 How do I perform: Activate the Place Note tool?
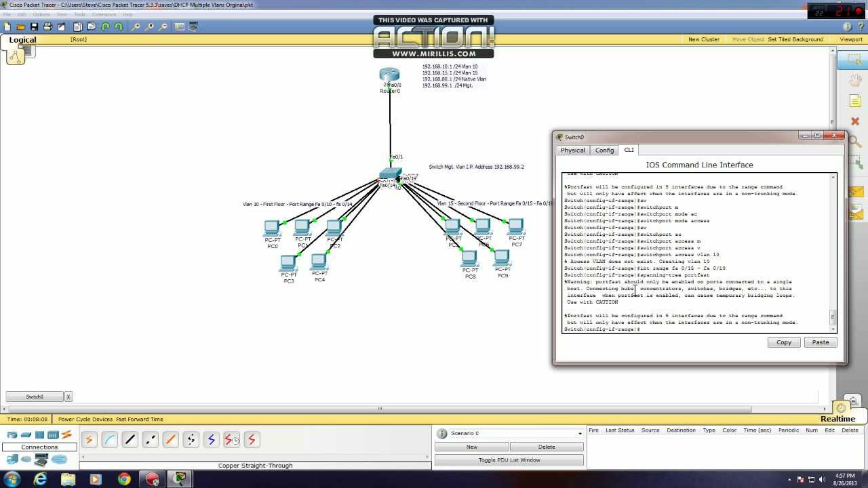click(x=855, y=101)
